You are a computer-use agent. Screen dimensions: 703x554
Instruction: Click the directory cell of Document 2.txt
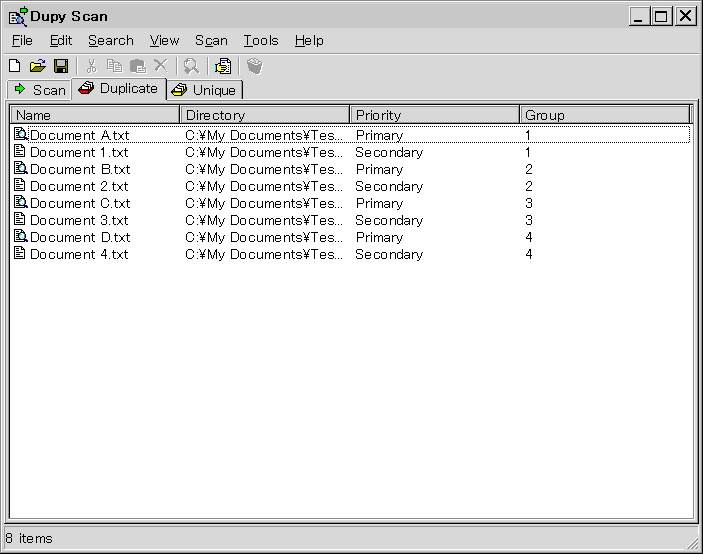pos(264,186)
